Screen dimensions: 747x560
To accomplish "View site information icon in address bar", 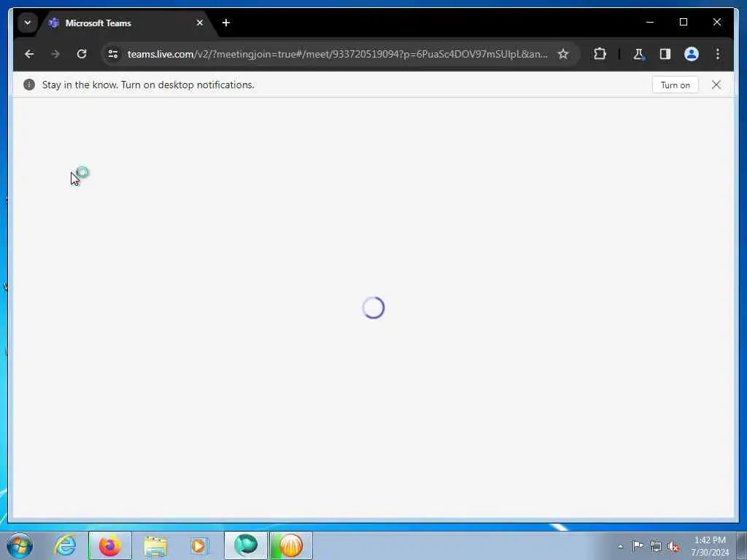I will (x=113, y=54).
